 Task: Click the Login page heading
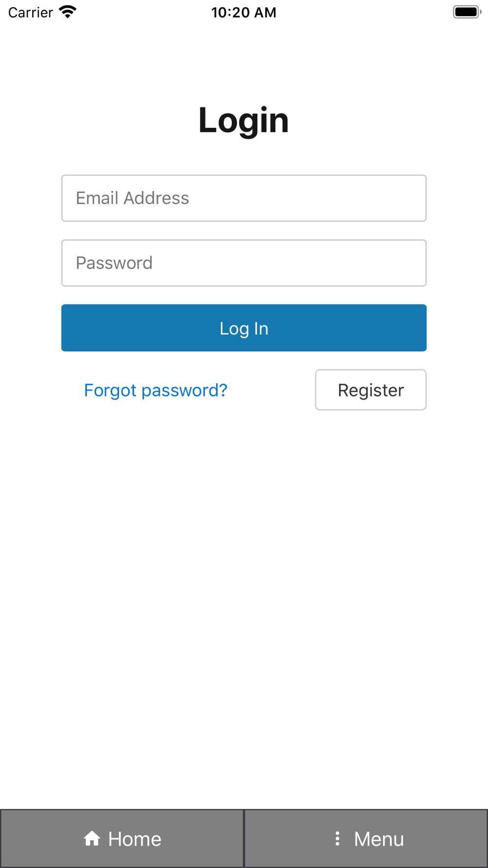pyautogui.click(x=244, y=120)
